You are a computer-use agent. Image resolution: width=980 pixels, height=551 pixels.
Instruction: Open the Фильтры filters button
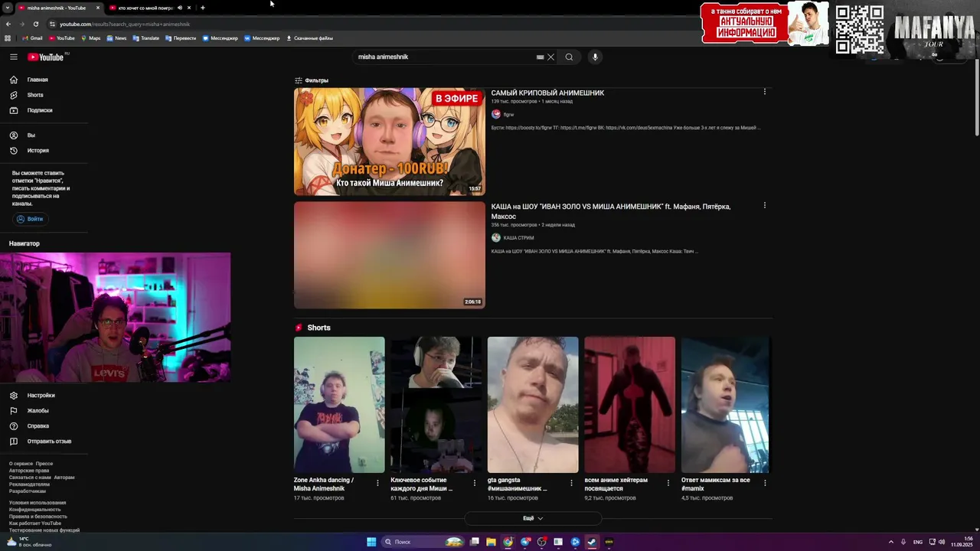pos(312,80)
